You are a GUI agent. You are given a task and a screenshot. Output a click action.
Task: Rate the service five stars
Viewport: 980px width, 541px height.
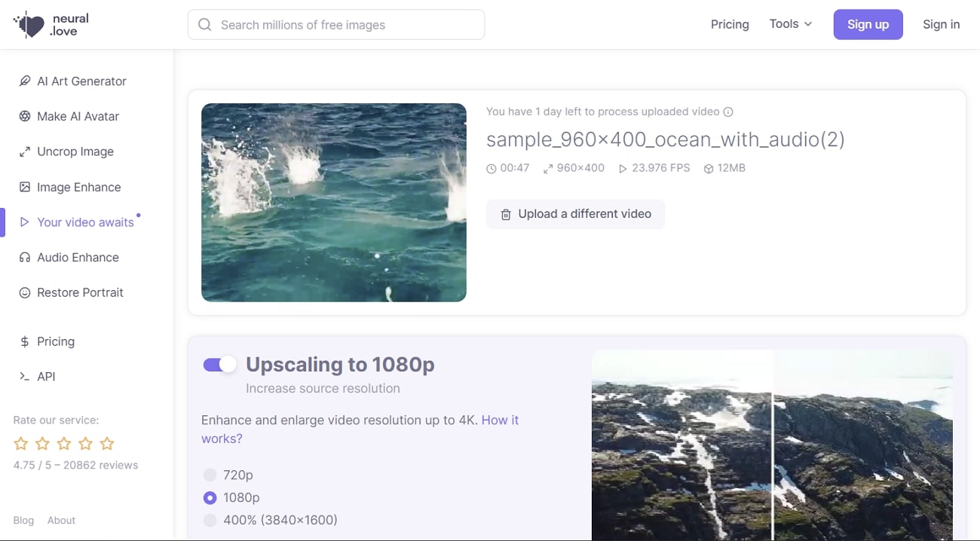106,443
